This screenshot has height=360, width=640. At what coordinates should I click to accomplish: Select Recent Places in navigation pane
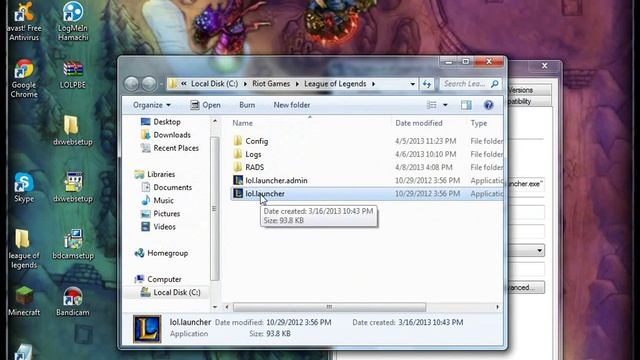pos(169,148)
